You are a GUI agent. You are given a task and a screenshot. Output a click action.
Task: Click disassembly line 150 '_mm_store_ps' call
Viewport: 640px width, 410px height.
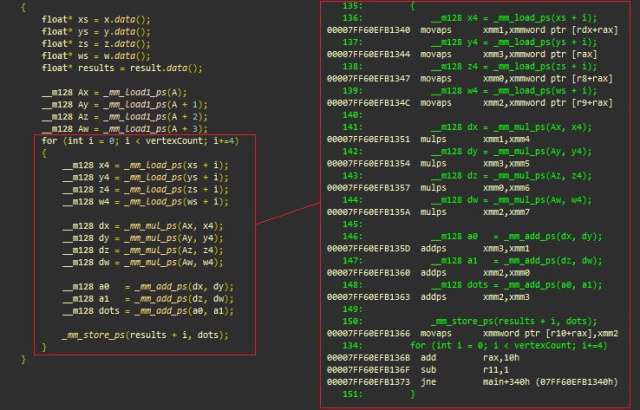tap(469, 321)
